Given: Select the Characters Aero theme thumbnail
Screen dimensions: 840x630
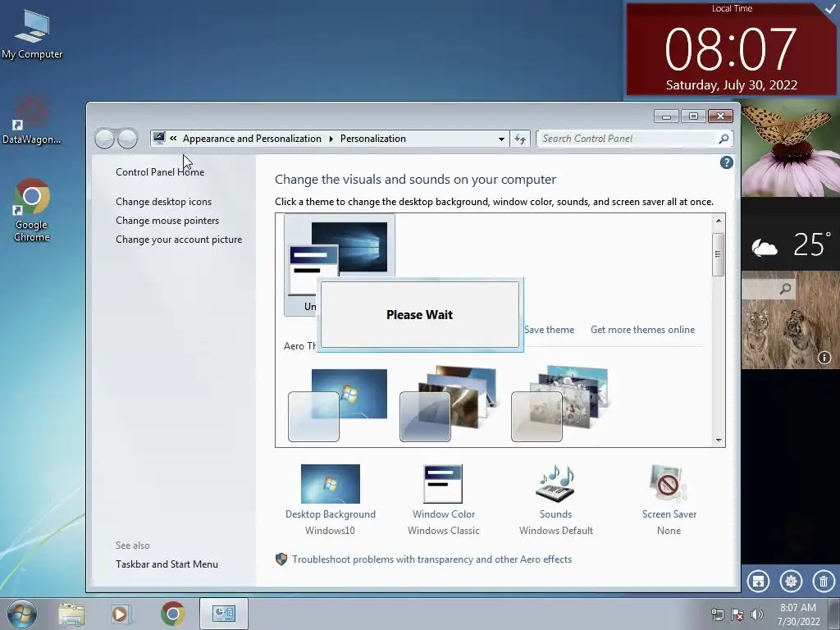Looking at the screenshot, I should pyautogui.click(x=560, y=404).
